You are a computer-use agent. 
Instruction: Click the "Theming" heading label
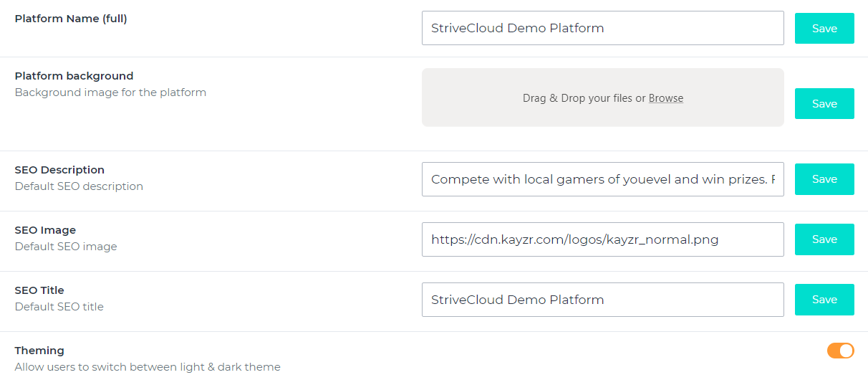pyautogui.click(x=39, y=351)
